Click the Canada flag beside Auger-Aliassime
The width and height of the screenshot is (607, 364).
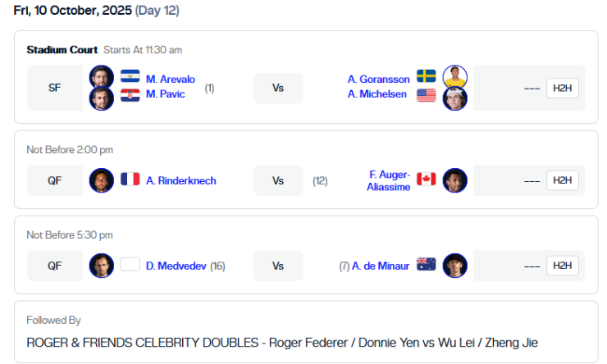coord(426,180)
